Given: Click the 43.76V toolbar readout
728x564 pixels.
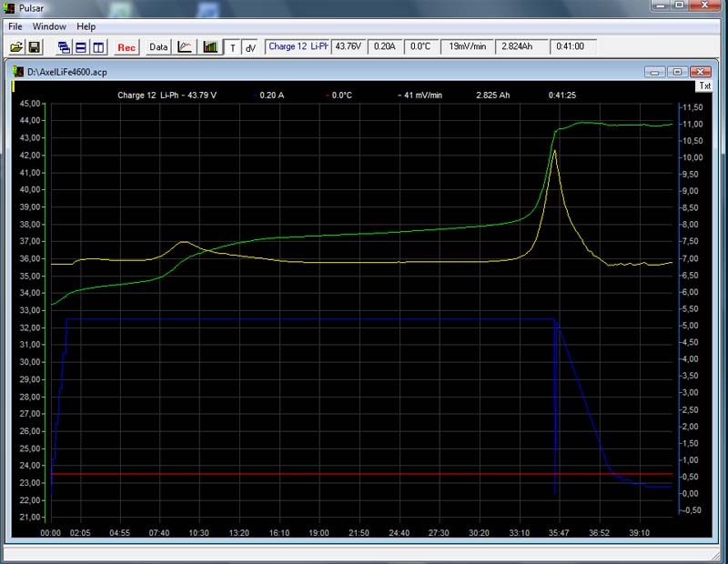Looking at the screenshot, I should 349,46.
